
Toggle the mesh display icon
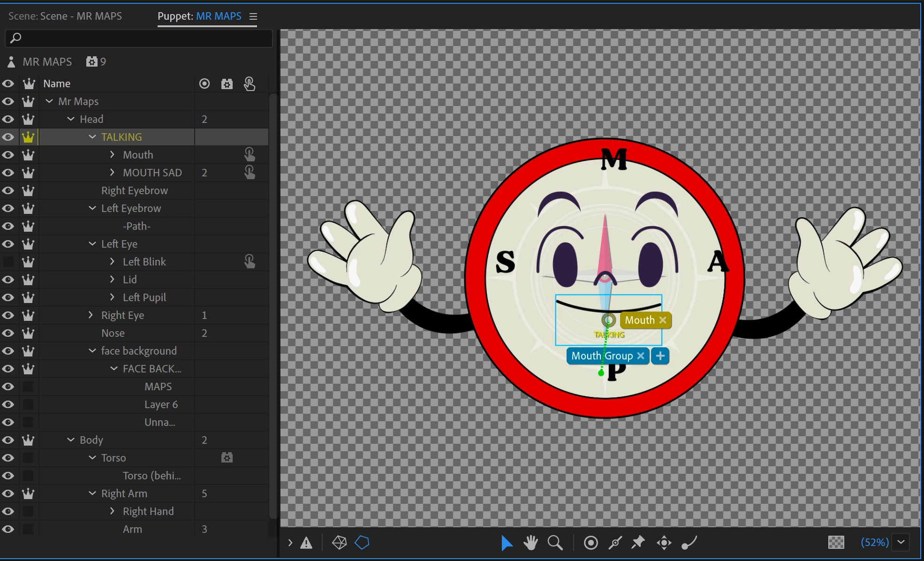(x=339, y=543)
